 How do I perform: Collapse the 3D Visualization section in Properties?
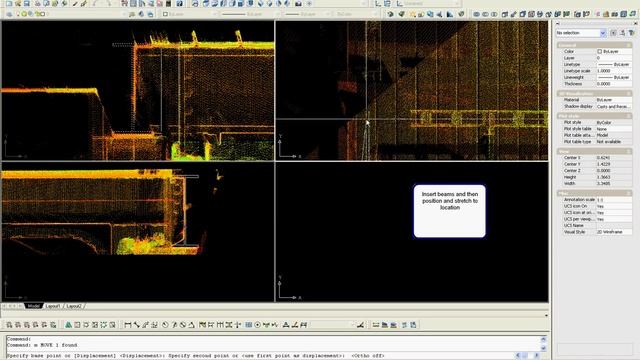(629, 93)
